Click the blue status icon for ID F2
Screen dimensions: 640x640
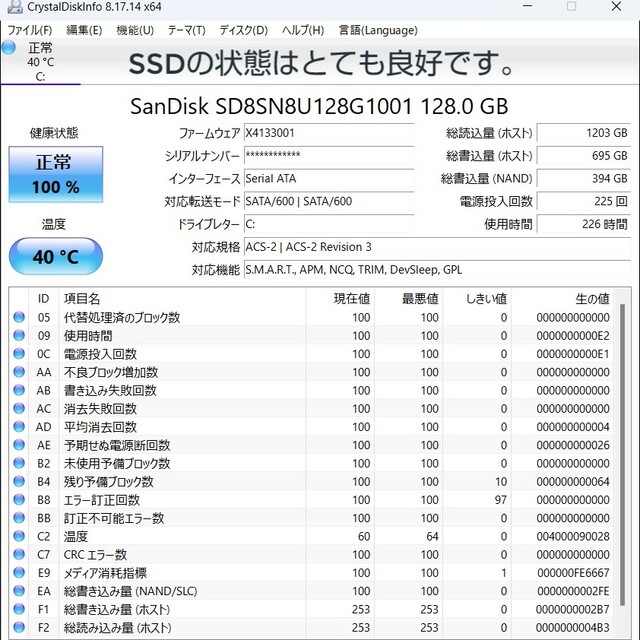click(19, 627)
